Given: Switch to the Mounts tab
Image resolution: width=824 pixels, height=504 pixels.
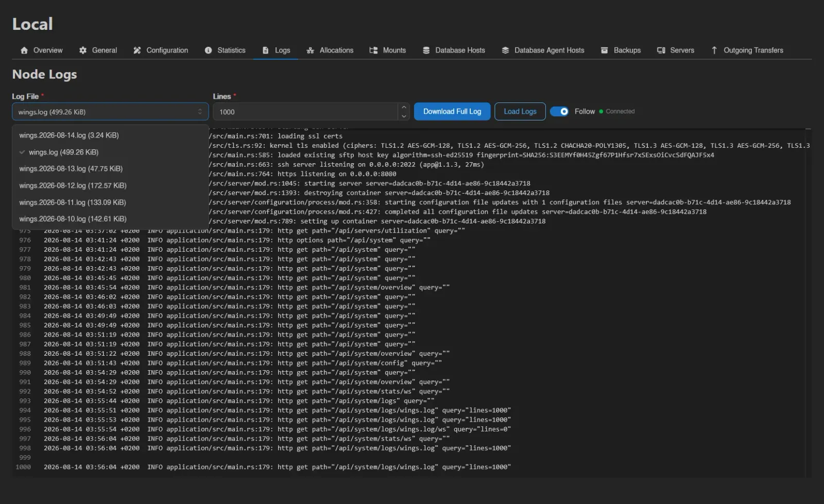Looking at the screenshot, I should coord(388,50).
